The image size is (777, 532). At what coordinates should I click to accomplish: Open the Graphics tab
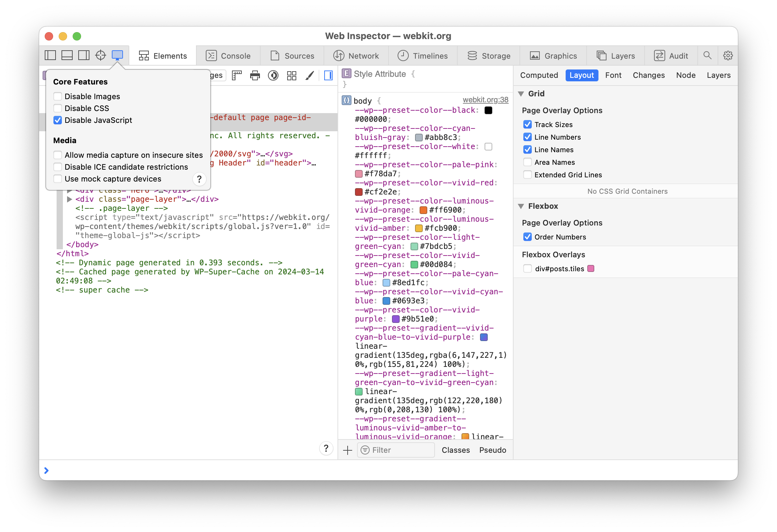553,56
